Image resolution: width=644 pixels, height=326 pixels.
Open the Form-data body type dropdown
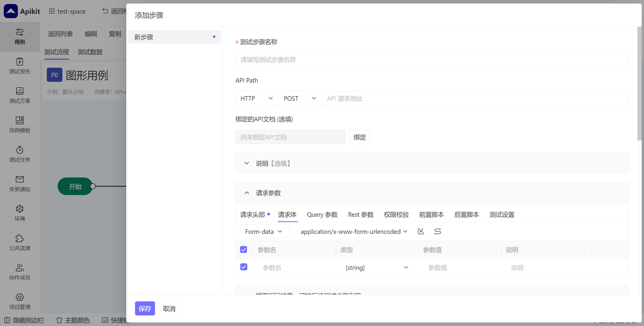264,231
